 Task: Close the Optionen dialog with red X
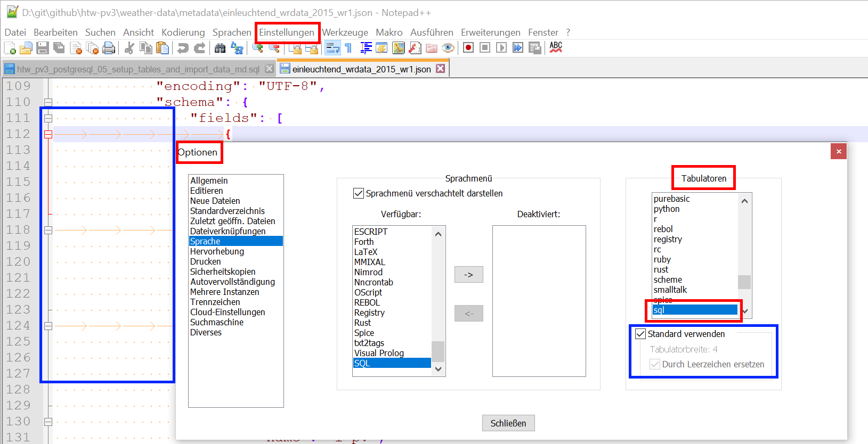pos(839,152)
